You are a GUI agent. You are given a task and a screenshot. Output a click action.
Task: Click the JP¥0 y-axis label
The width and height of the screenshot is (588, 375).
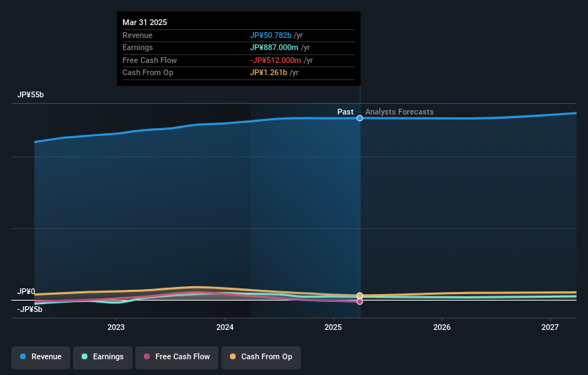click(x=26, y=291)
